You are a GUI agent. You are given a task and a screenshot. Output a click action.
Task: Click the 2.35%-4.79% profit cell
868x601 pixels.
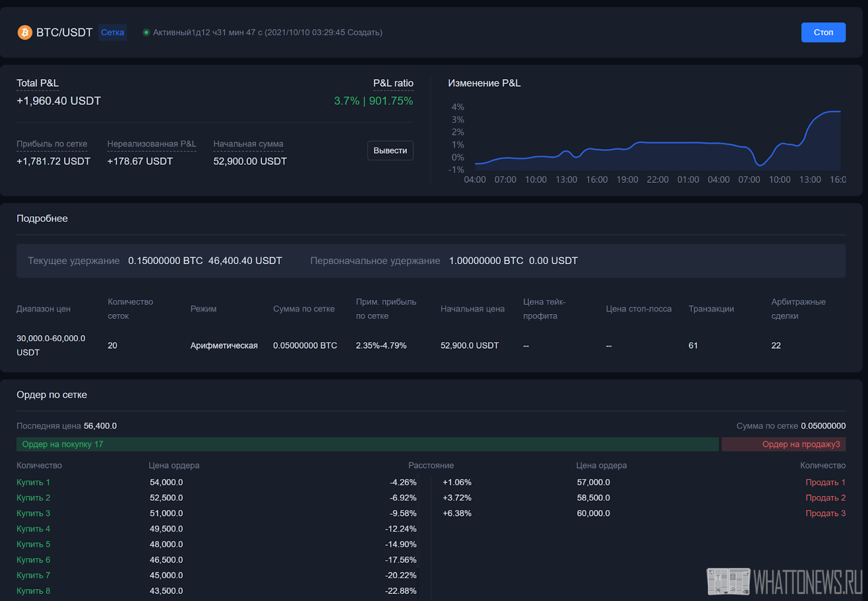pyautogui.click(x=381, y=346)
